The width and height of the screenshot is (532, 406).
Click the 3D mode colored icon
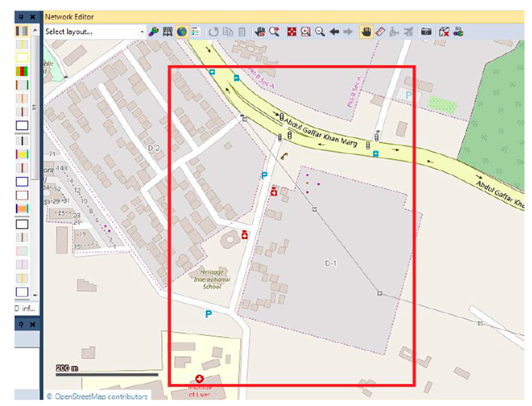pyautogui.click(x=458, y=32)
